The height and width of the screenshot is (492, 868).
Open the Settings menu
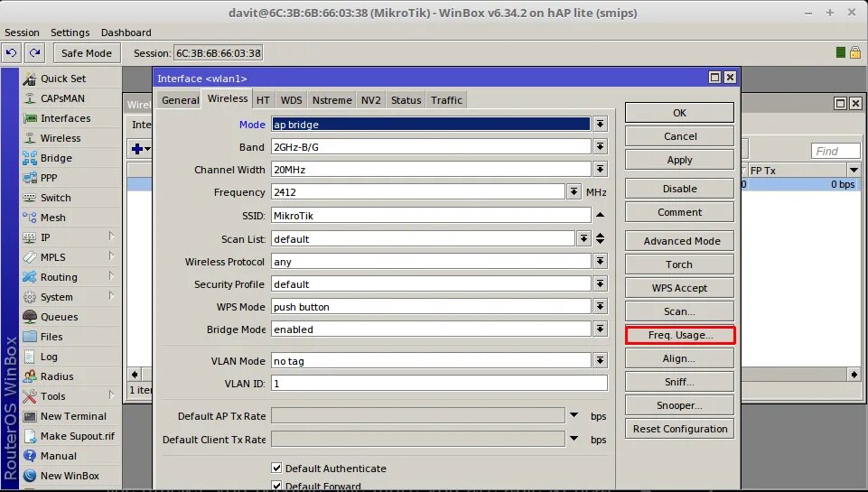click(70, 32)
